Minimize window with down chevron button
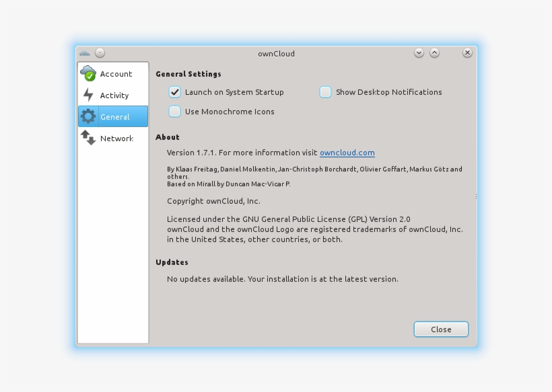This screenshot has width=552, height=392. click(x=419, y=53)
